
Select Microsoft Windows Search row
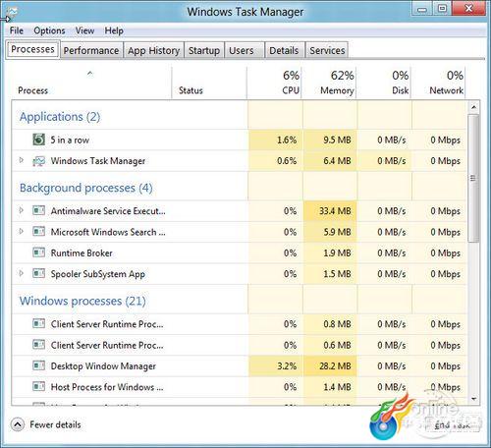[240, 232]
